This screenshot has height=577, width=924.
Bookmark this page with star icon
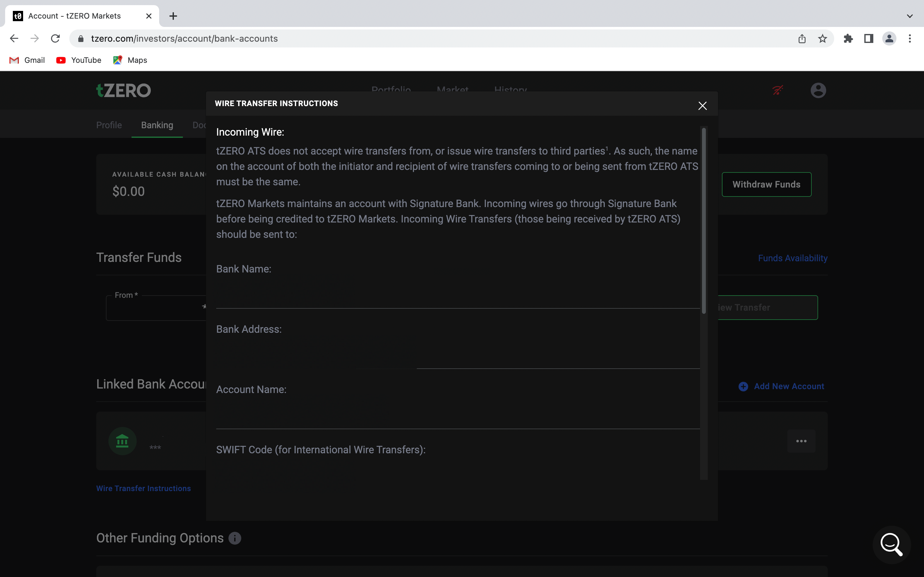click(x=822, y=38)
